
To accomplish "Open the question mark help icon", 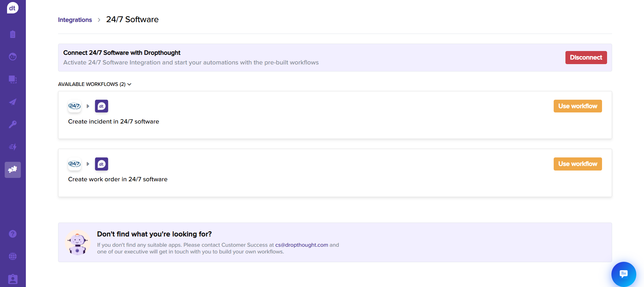I will click(13, 234).
